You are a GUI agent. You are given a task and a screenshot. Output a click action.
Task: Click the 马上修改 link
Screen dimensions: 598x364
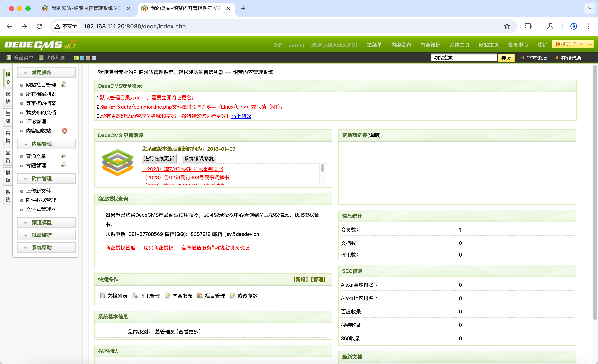click(241, 116)
